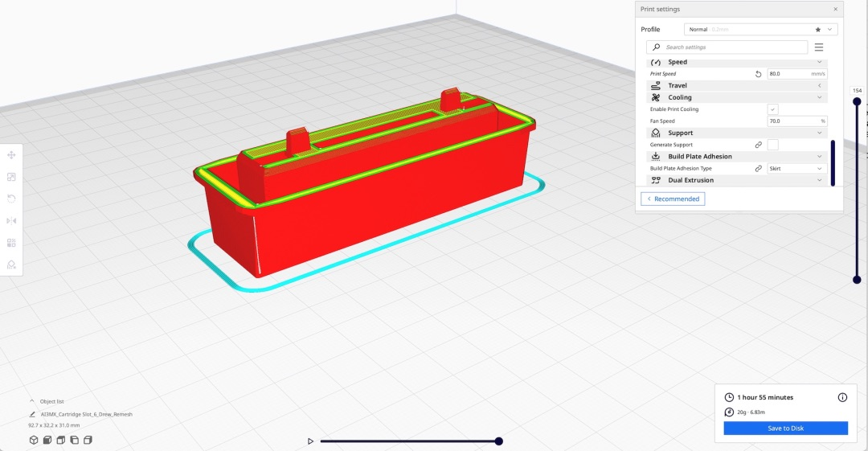Click the Cooling fan icon
The width and height of the screenshot is (868, 451).
point(656,97)
